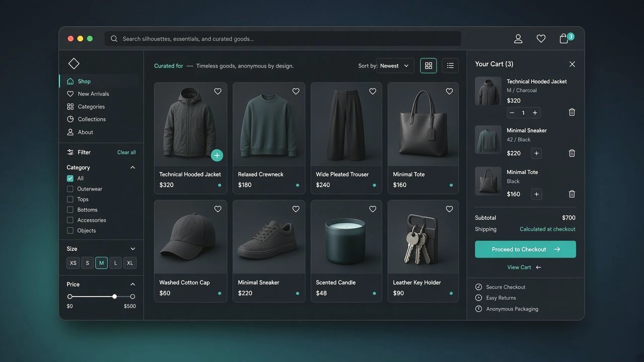
Task: Open Technical Hooded Jacket cart thumbnail
Action: coord(488,91)
